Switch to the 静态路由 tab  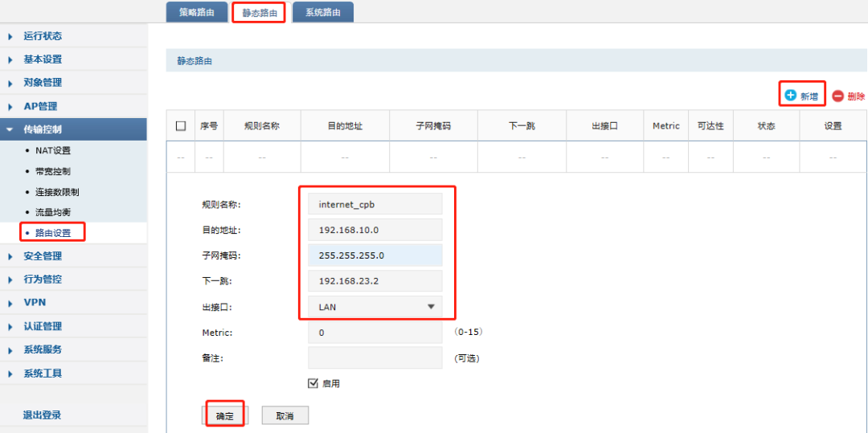pos(260,12)
